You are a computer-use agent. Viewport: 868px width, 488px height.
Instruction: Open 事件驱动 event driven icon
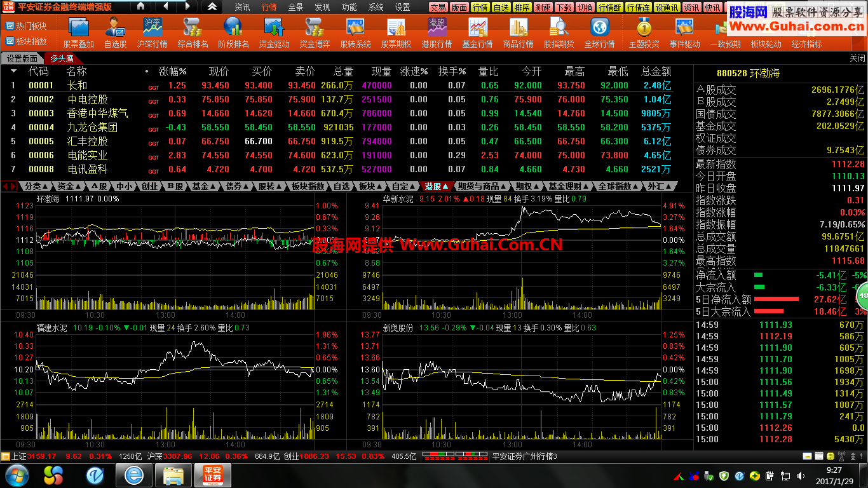click(x=684, y=32)
